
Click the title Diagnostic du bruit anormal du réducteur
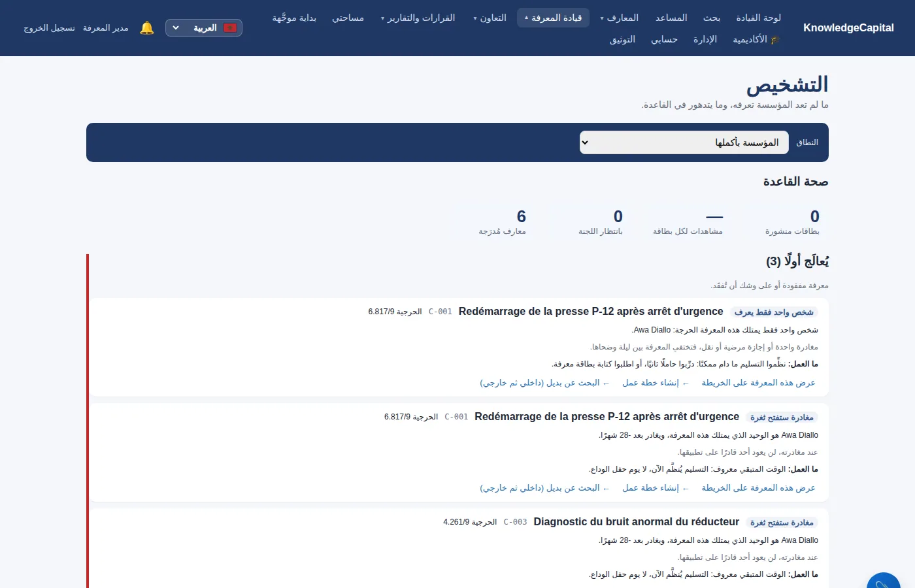(x=636, y=522)
